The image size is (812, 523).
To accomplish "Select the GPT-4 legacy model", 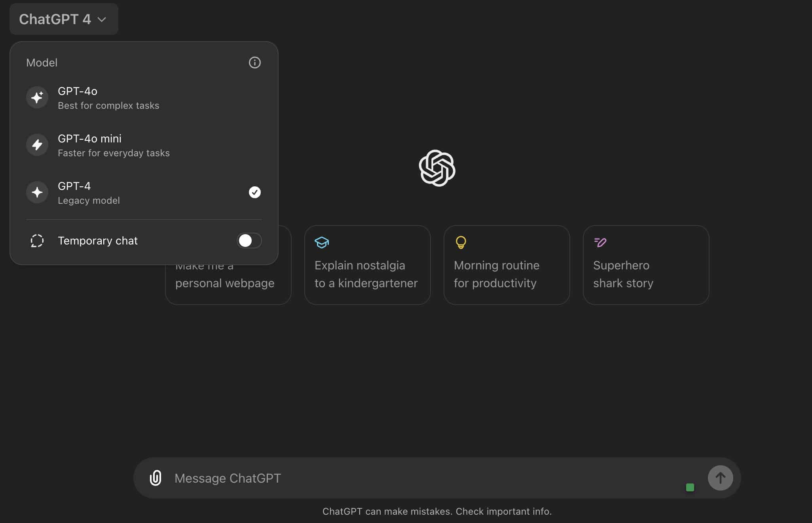I will click(144, 193).
